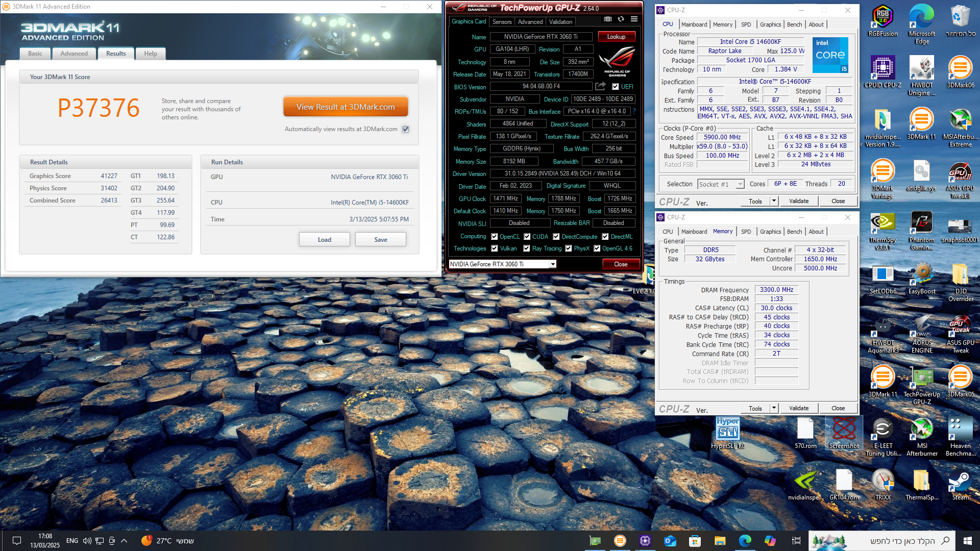Toggle the Ray Tracing checkbox in GPU-Z
980x551 pixels.
[527, 248]
